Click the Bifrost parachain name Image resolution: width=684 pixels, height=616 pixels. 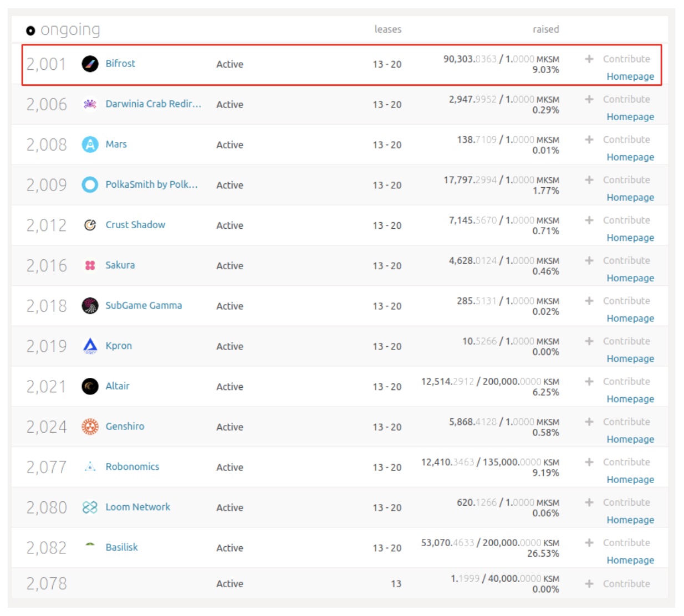coord(120,64)
